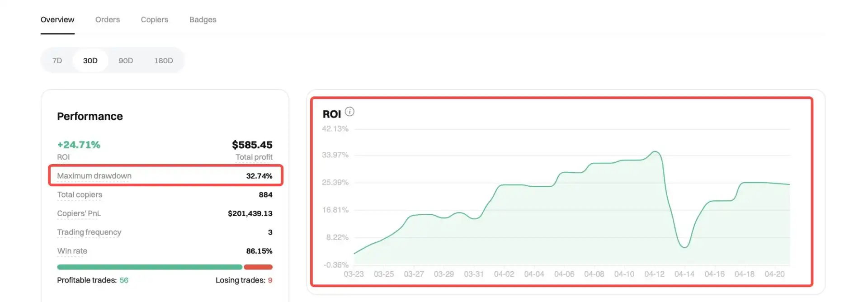The width and height of the screenshot is (868, 302).
Task: Click the red losing trades bar
Action: tap(258, 267)
